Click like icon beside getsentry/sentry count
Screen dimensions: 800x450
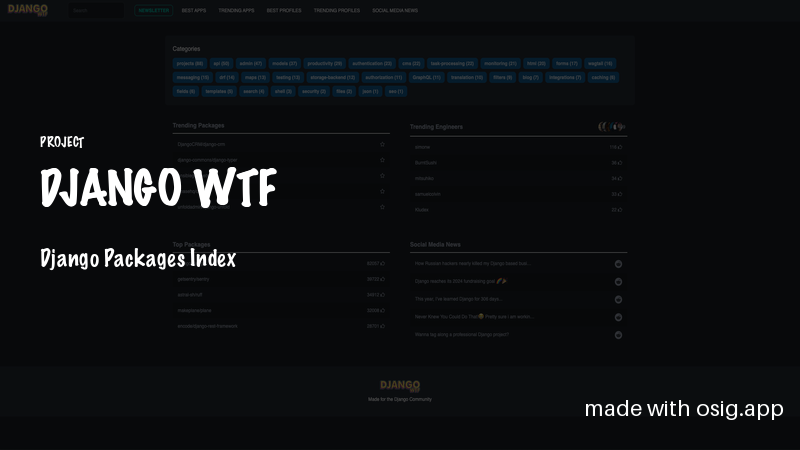pos(383,279)
